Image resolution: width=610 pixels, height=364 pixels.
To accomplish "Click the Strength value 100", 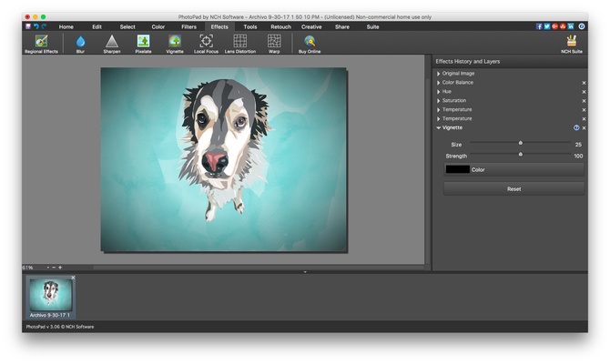I will coord(578,156).
